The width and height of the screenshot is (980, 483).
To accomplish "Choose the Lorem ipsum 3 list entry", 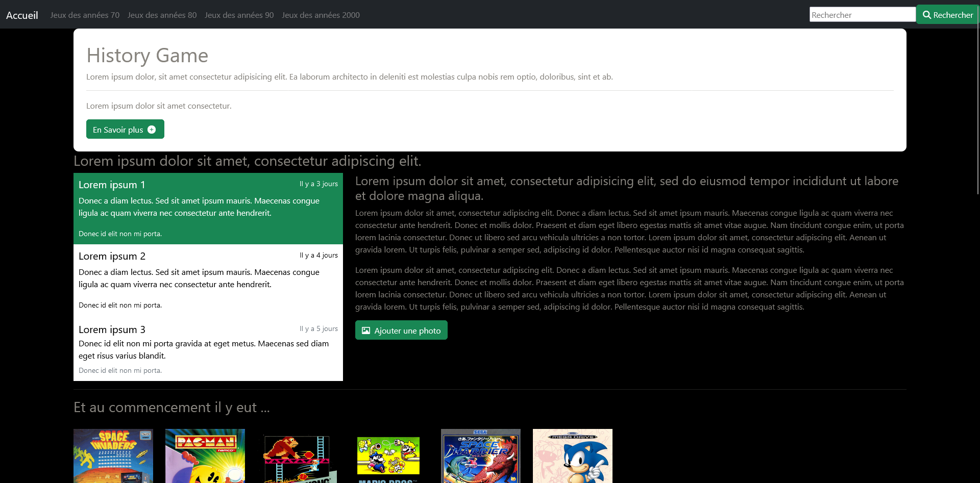I will [x=208, y=349].
